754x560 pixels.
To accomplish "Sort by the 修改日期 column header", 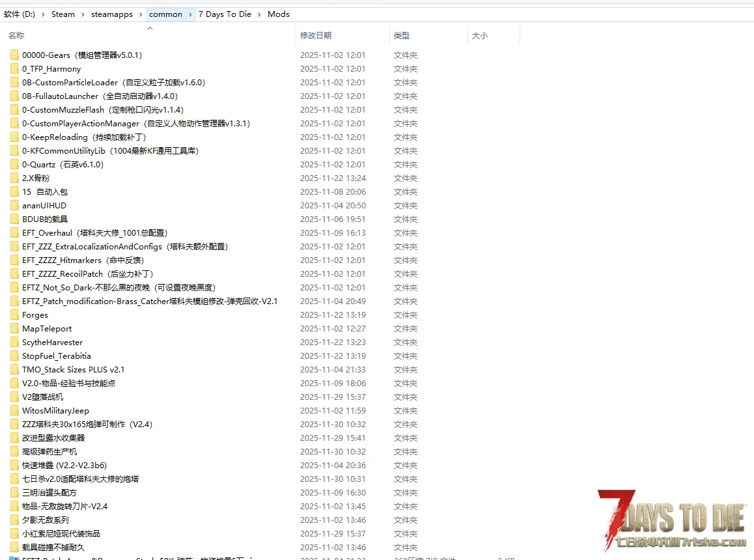I will pos(316,36).
